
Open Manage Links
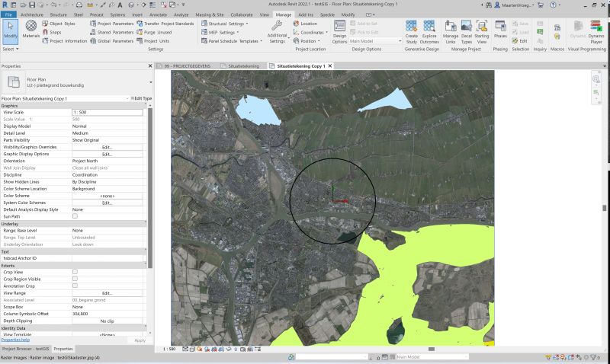[451, 32]
